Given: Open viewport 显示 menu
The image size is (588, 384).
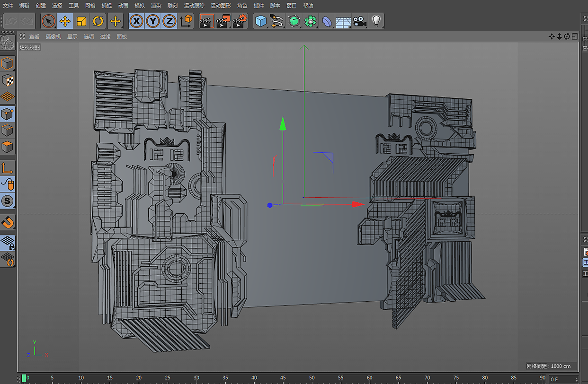Looking at the screenshot, I should (x=72, y=36).
